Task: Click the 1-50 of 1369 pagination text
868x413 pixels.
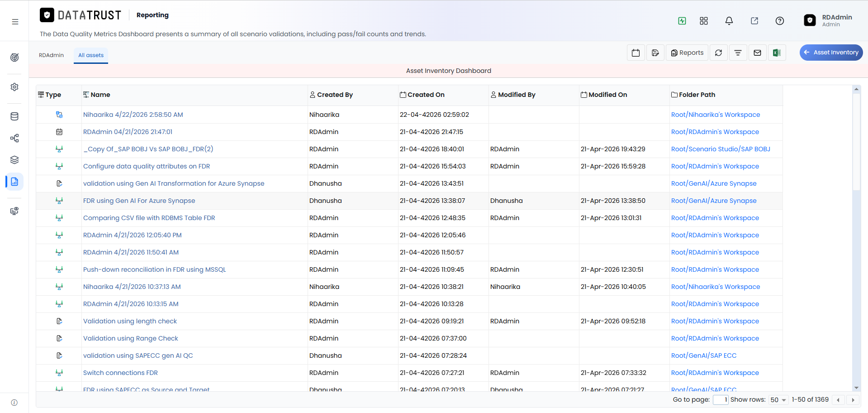Action: click(x=810, y=400)
